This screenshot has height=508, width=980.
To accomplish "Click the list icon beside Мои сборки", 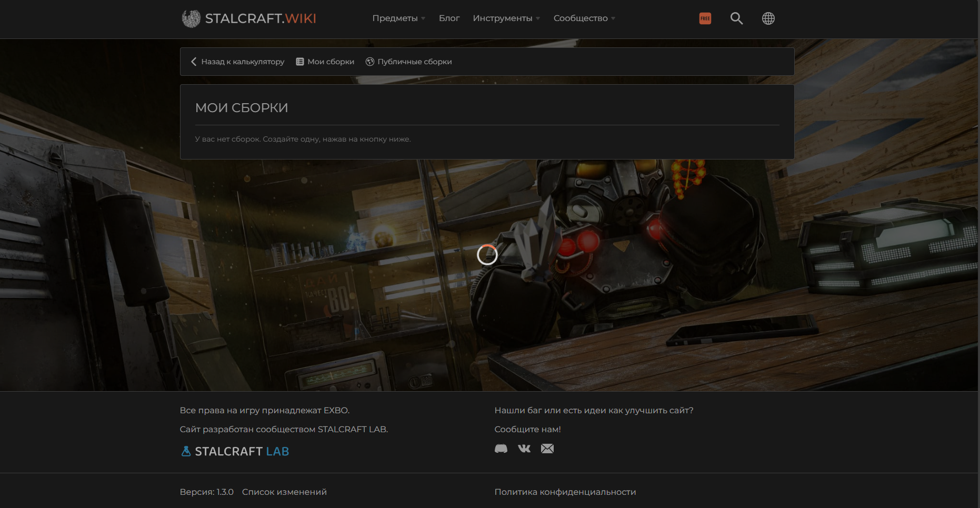I will [300, 62].
